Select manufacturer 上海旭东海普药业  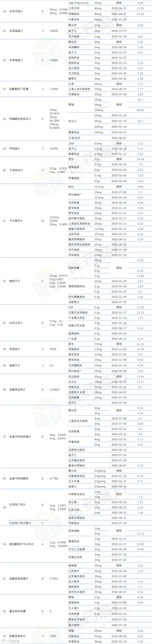pyautogui.click(x=79, y=224)
